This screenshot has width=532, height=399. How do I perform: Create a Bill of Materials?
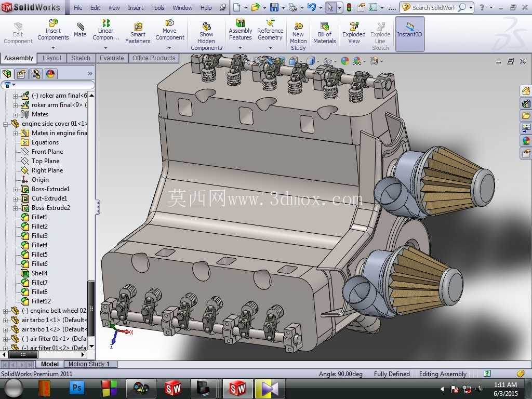tap(324, 33)
